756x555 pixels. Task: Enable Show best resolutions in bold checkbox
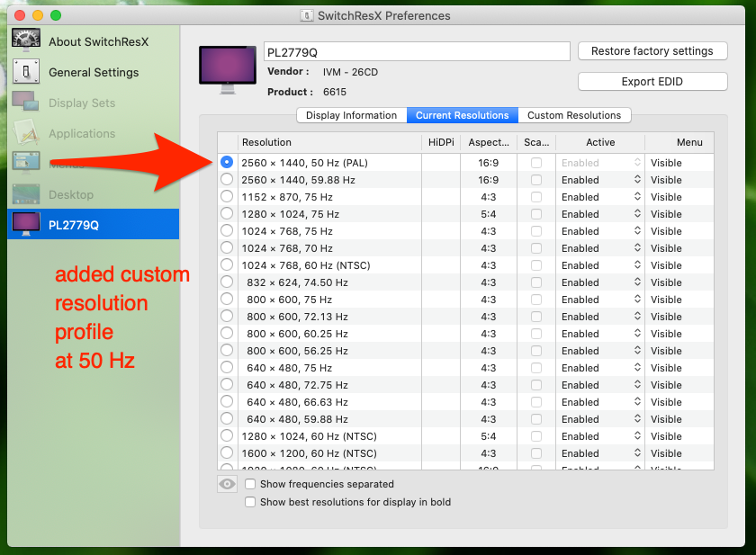coord(250,502)
